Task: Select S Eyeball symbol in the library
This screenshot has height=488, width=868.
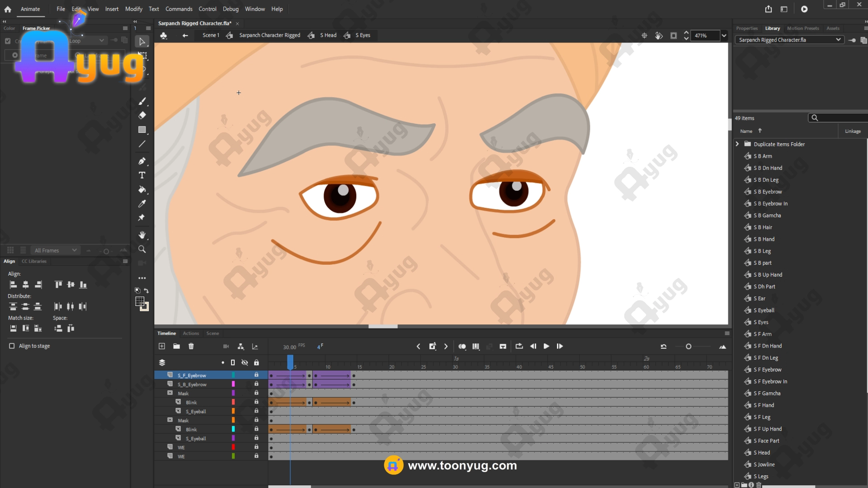Action: [x=764, y=310]
